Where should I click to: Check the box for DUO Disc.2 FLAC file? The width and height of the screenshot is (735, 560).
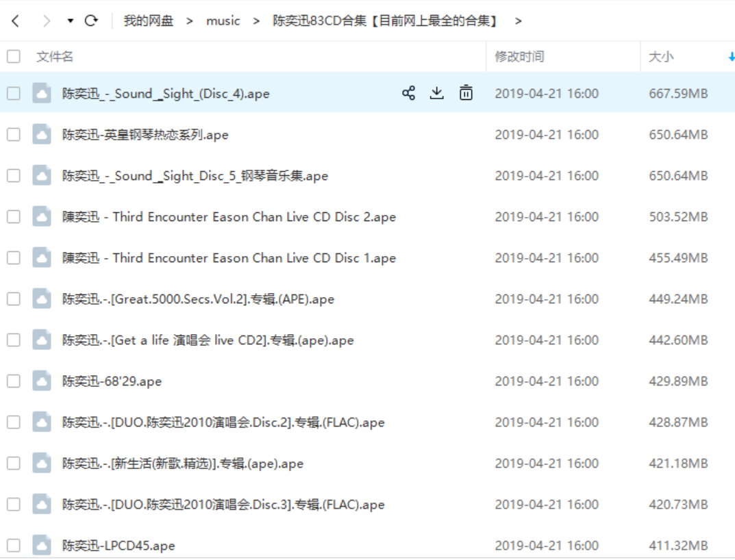point(14,422)
